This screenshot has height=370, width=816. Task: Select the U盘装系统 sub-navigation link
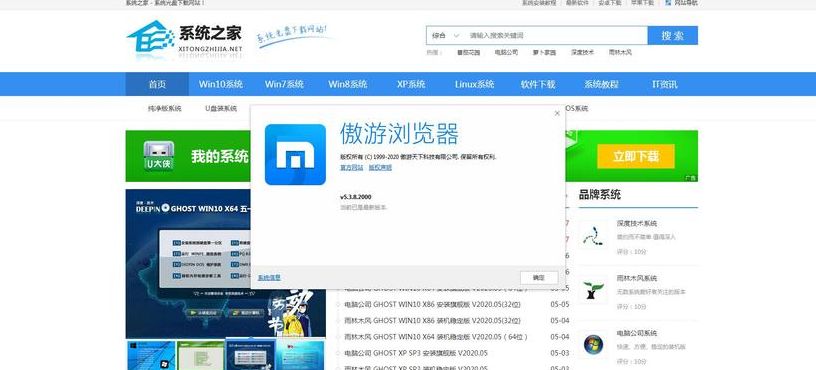pos(221,108)
